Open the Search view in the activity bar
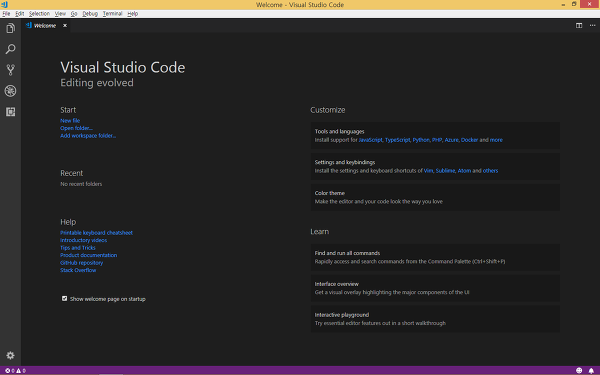 point(10,49)
